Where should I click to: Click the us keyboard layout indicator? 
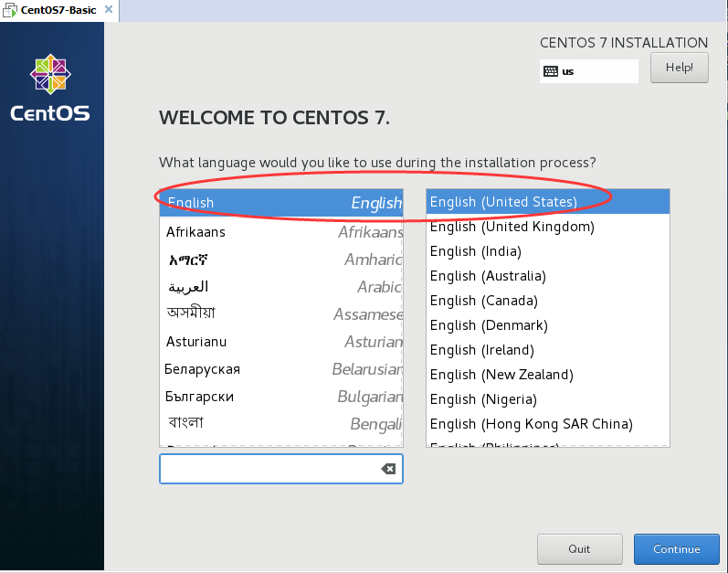589,71
